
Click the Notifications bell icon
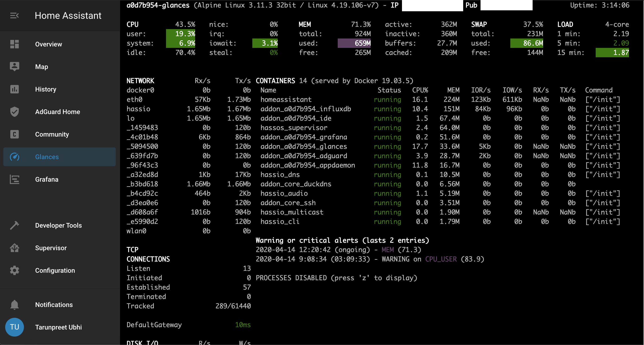click(x=14, y=304)
